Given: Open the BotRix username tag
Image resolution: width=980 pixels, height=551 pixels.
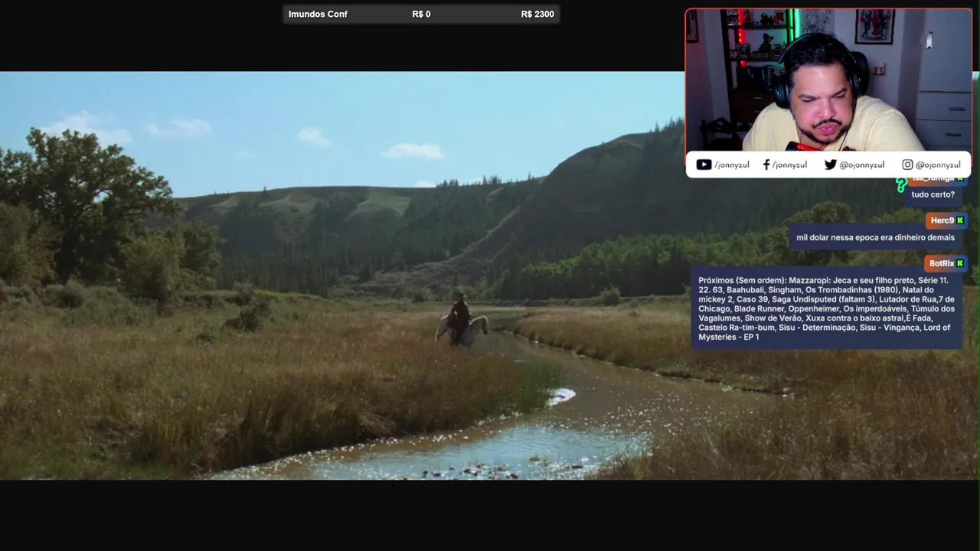Looking at the screenshot, I should pos(946,263).
